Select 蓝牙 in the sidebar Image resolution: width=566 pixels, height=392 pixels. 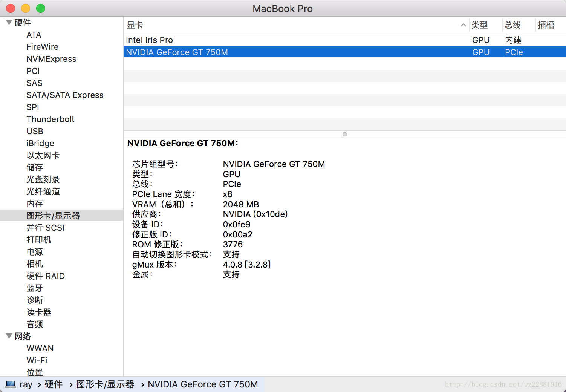coord(35,288)
